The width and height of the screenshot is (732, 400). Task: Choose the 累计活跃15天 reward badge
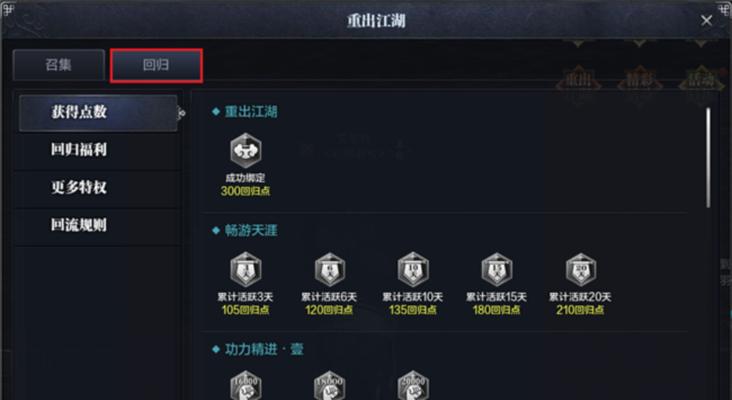click(x=496, y=269)
